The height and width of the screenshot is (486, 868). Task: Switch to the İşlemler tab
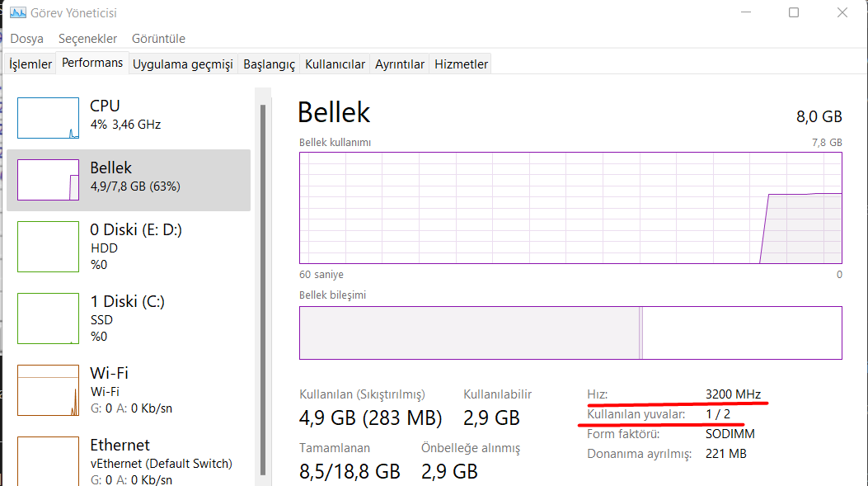(30, 64)
